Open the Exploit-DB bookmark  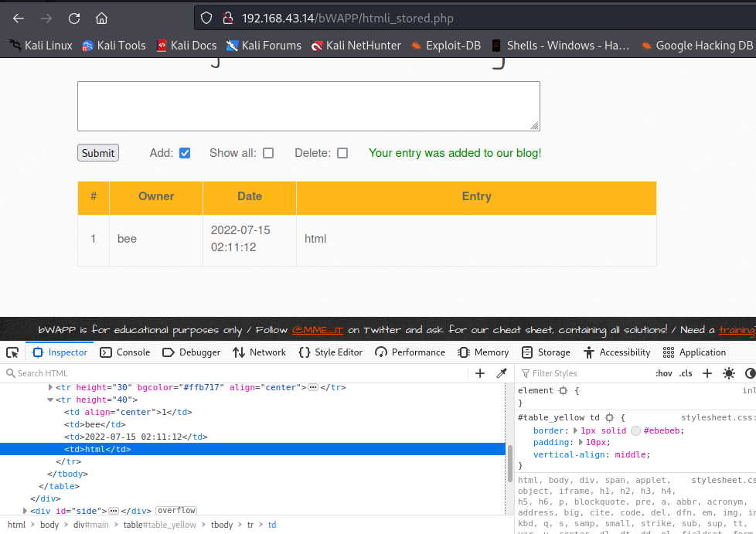(x=445, y=46)
